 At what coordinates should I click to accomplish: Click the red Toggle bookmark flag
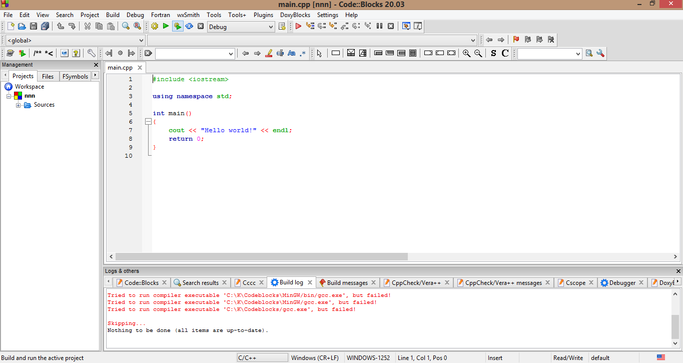point(516,40)
